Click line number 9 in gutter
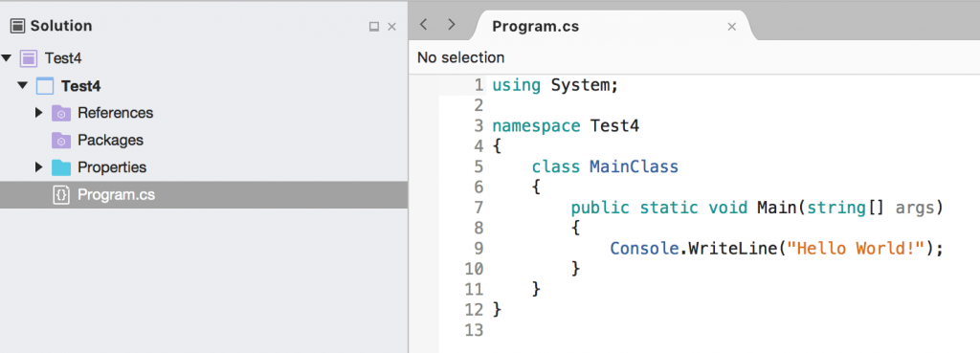 (x=479, y=249)
